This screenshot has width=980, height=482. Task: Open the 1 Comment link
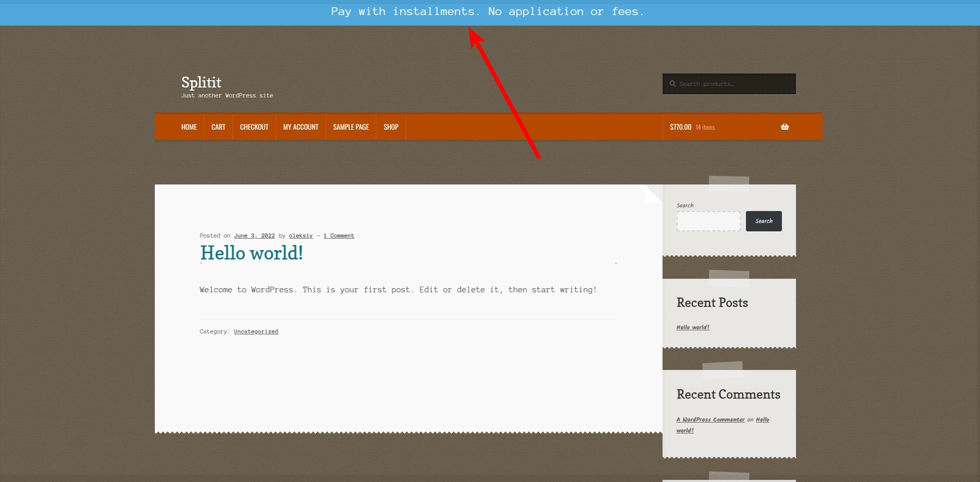click(x=339, y=236)
